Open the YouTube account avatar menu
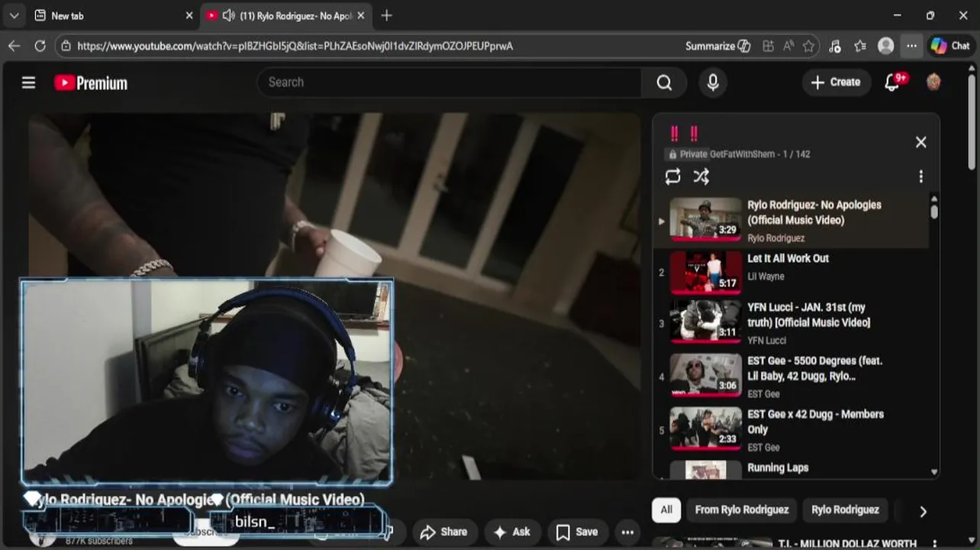Screen dimensions: 980x550 point(933,82)
